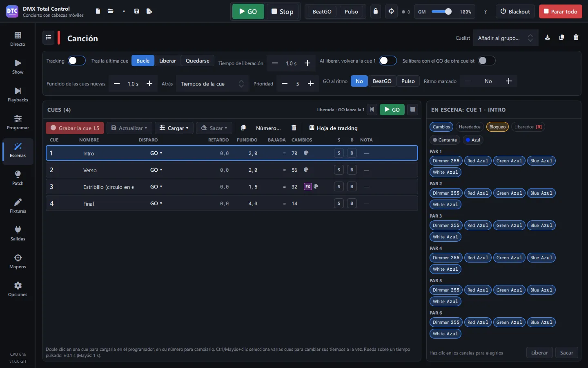Click the trash icon beside Número
This screenshot has width=588, height=368.
tap(294, 128)
